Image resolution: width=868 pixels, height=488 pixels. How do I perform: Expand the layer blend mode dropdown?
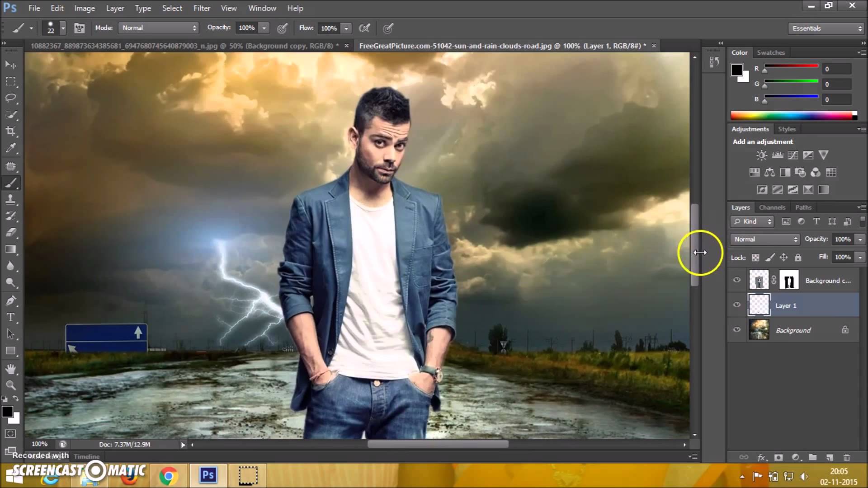click(765, 239)
